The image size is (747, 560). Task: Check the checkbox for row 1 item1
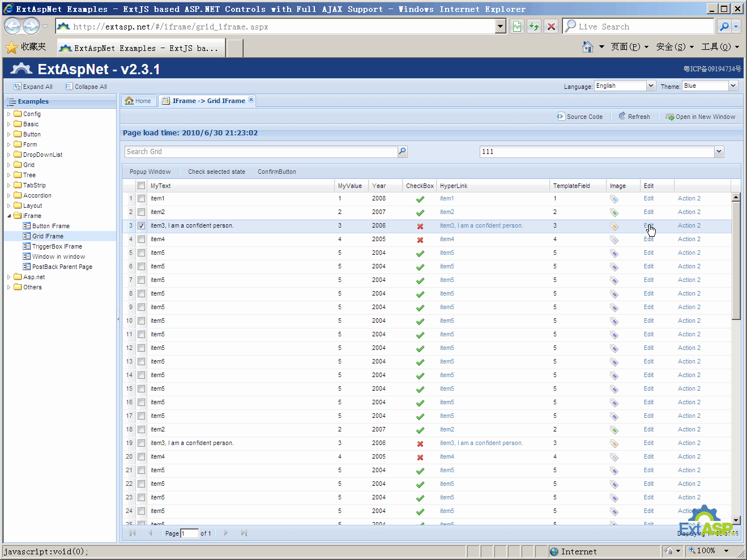141,199
